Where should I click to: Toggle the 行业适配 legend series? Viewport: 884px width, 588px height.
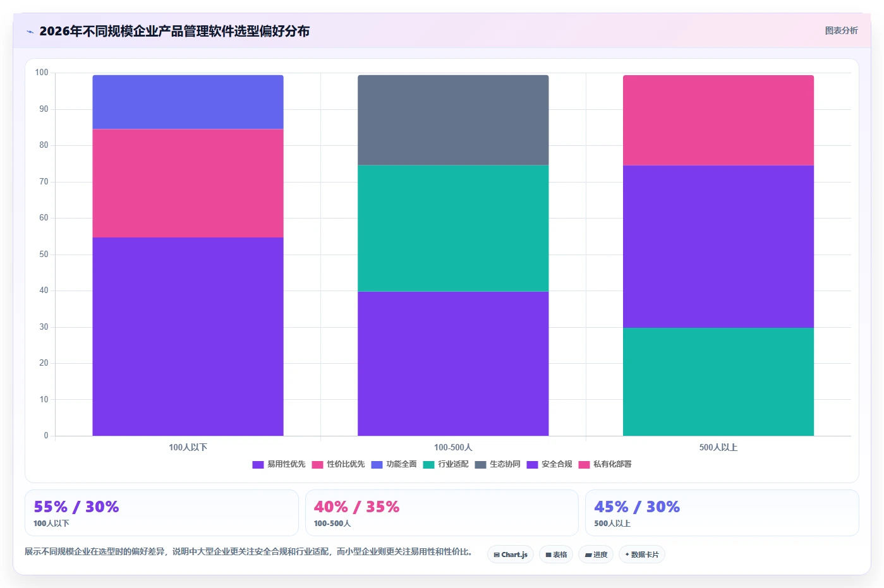pyautogui.click(x=445, y=464)
